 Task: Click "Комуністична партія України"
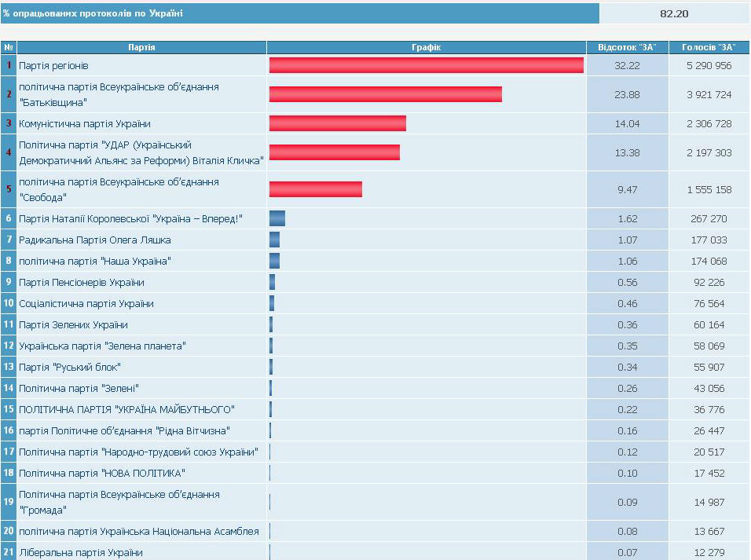coord(85,123)
